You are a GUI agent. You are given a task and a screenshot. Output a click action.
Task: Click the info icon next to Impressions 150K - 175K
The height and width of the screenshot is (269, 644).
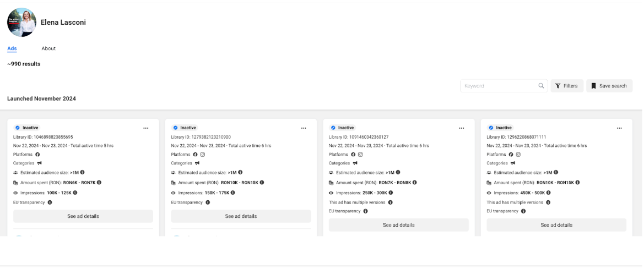point(233,193)
